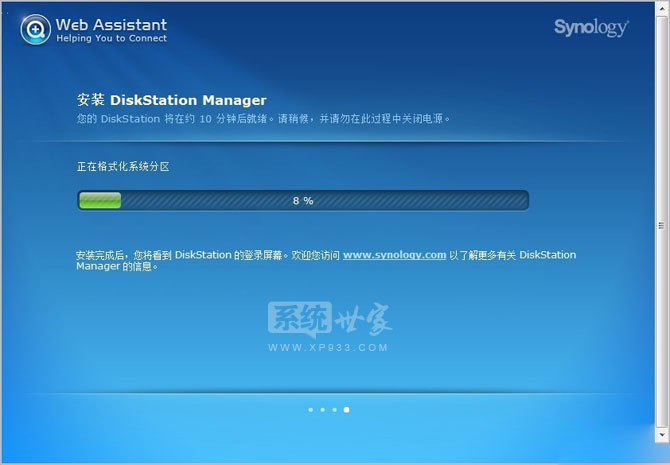Select the fourth highlighted step dot
The image size is (670, 465).
(347, 410)
